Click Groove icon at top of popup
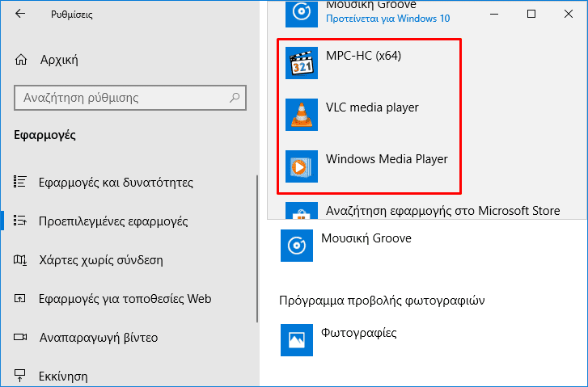Viewport: 588px width, 387px height. click(302, 14)
